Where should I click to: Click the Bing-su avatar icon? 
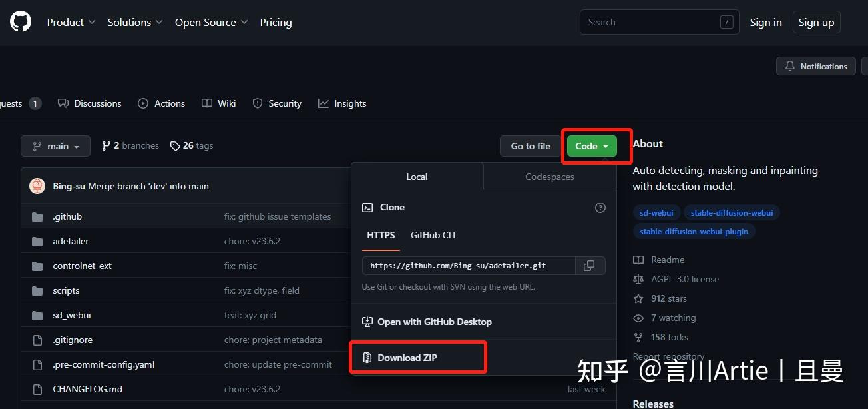pyautogui.click(x=37, y=186)
